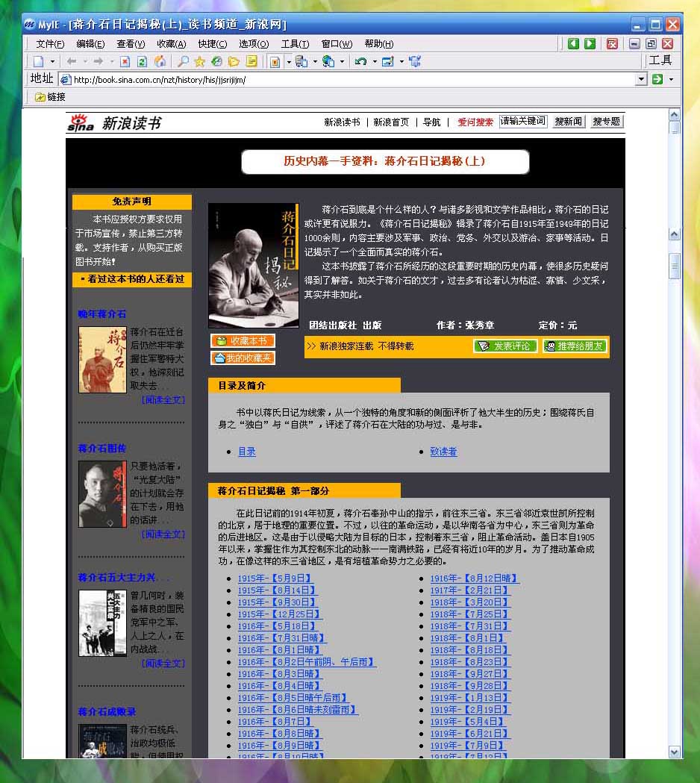Expand the undo icon dropdown arrow
Viewport: 700px width, 783px height.
point(375,61)
